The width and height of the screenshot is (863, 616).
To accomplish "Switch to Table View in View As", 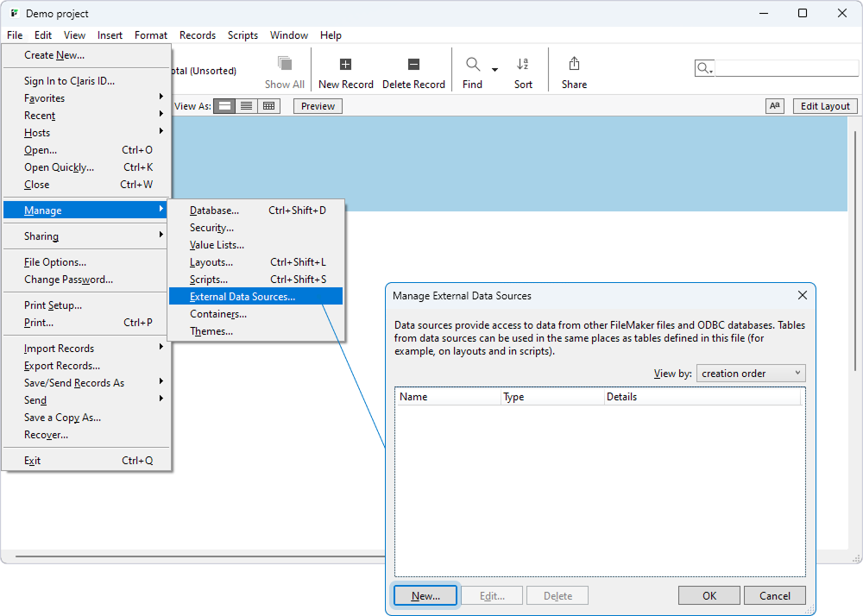I will 267,105.
